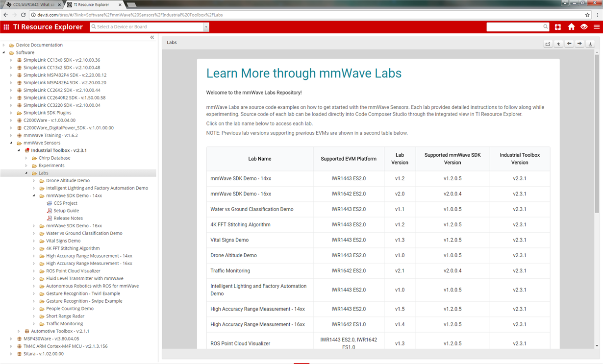This screenshot has height=364, width=603.
Task: Open a new browser tab
Action: [131, 5]
